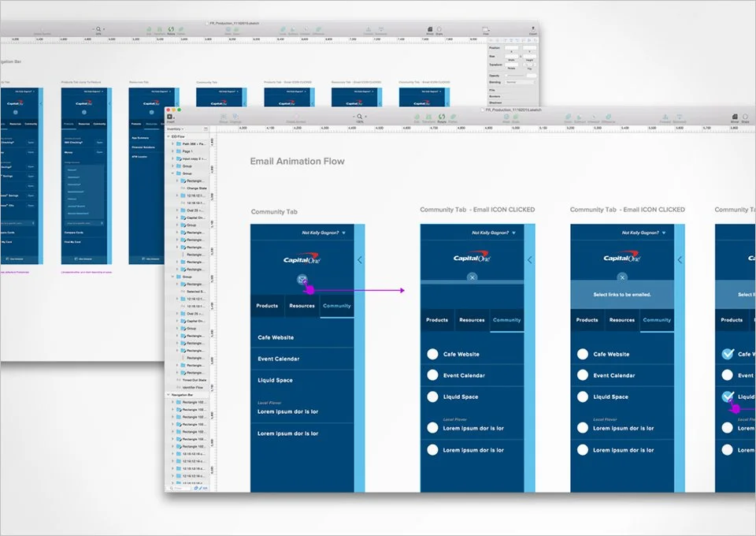The height and width of the screenshot is (536, 756).
Task: Select the Rotate tool in back window toolbar
Action: [x=171, y=29]
